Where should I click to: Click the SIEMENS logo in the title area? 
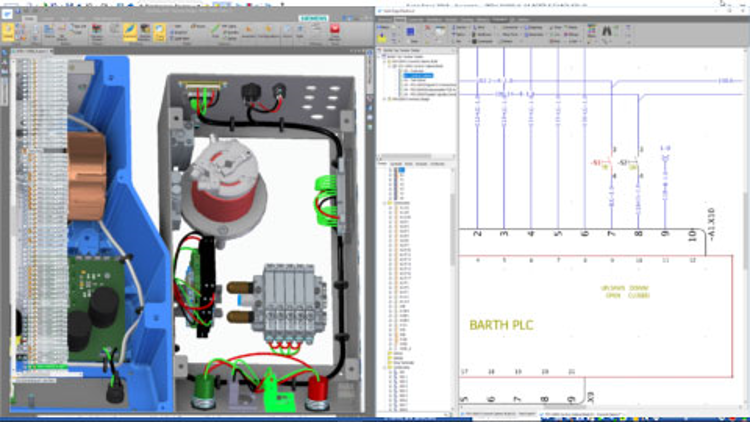[314, 18]
